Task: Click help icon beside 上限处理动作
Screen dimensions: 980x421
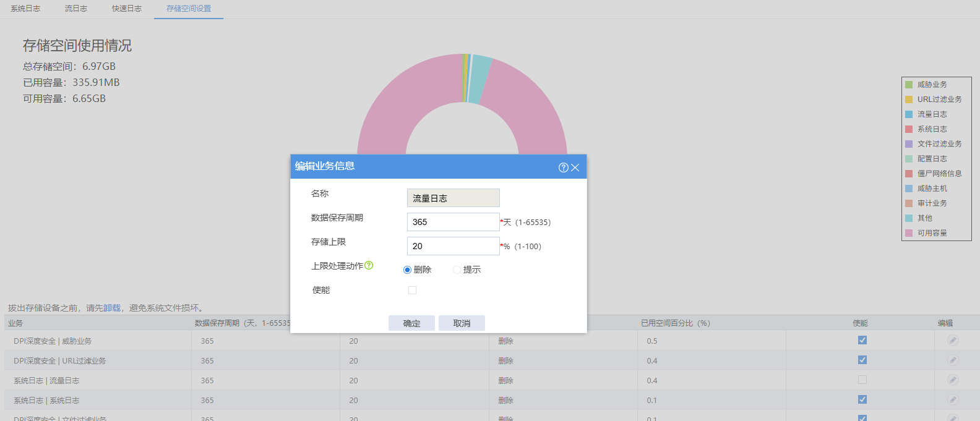Action: (x=369, y=265)
